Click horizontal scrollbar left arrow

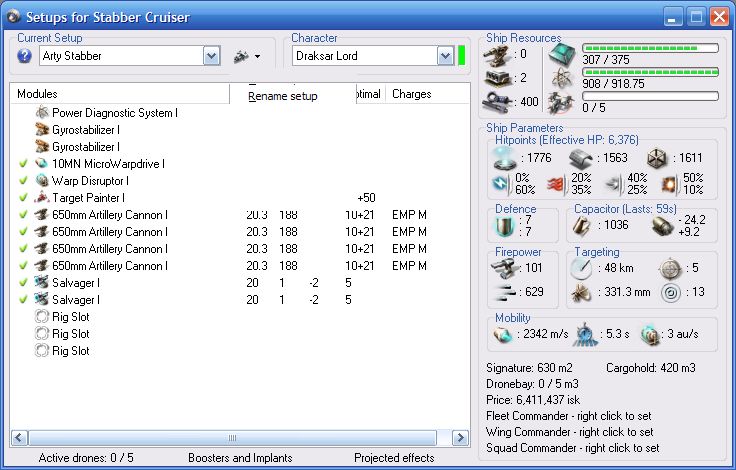[x=19, y=438]
